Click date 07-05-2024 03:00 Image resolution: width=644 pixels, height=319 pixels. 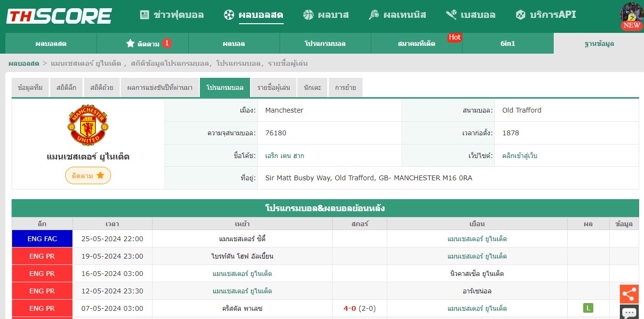[x=112, y=308]
